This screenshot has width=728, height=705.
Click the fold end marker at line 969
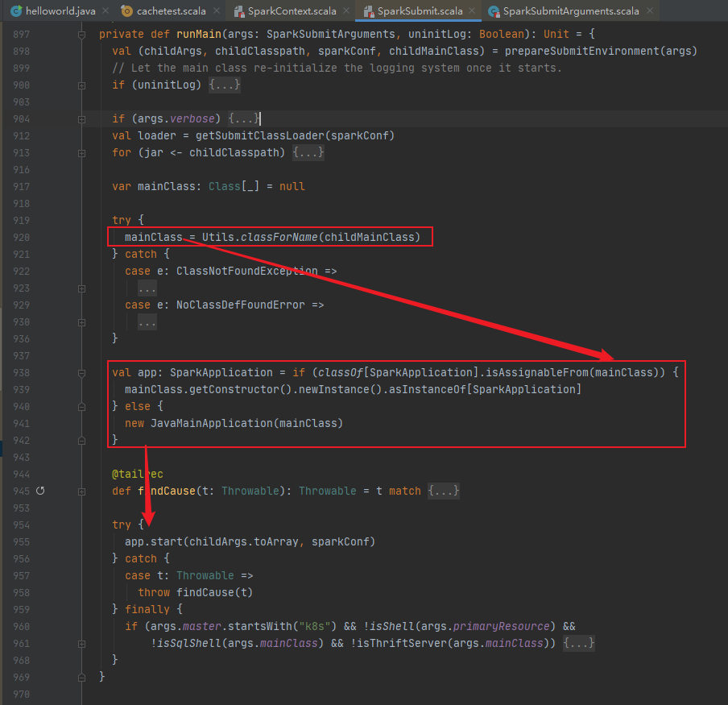[81, 678]
